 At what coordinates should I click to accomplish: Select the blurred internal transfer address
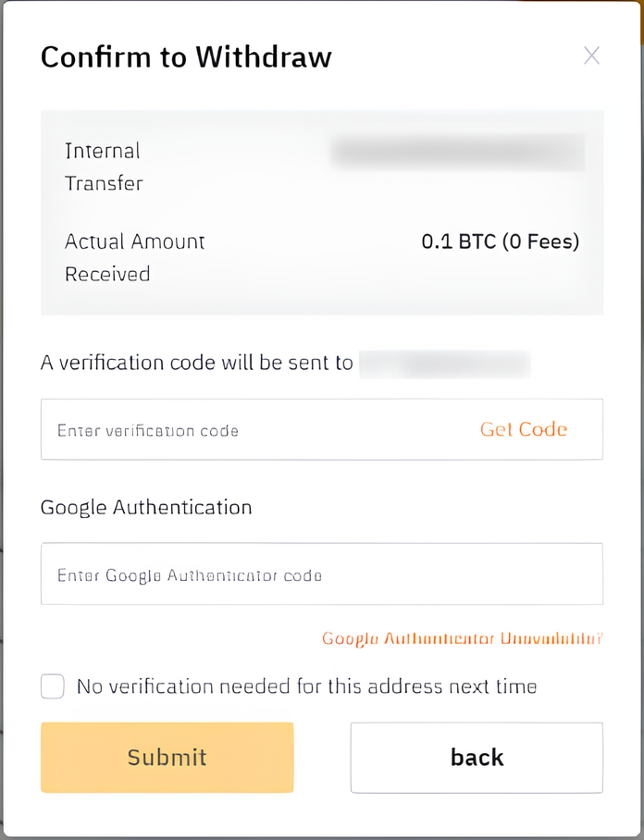click(x=457, y=152)
